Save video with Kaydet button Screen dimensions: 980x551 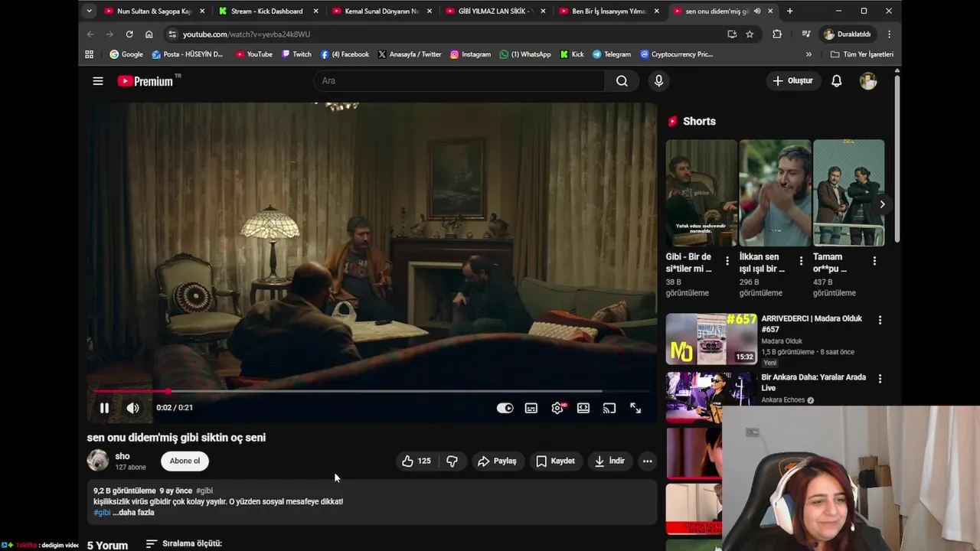click(555, 461)
